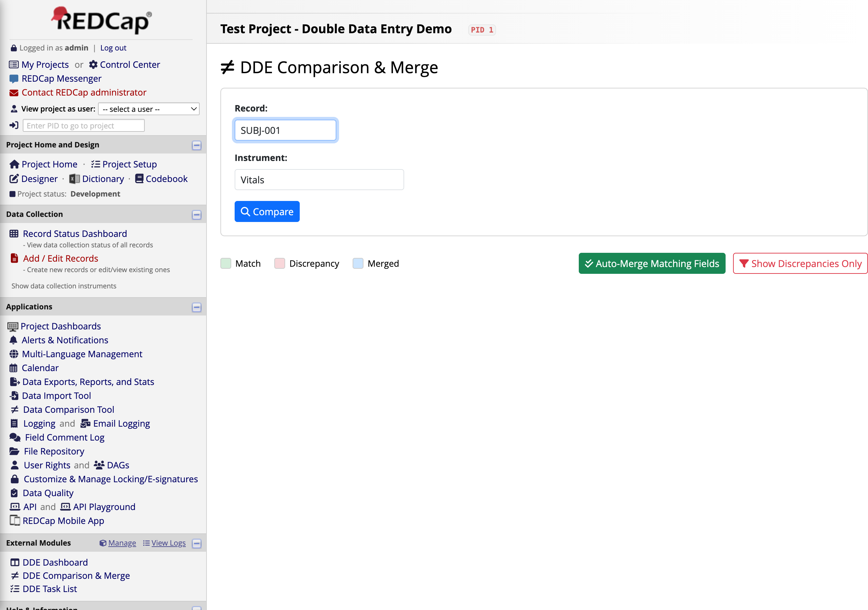The height and width of the screenshot is (610, 868).
Task: Click the My Projects list icon
Action: click(x=14, y=65)
